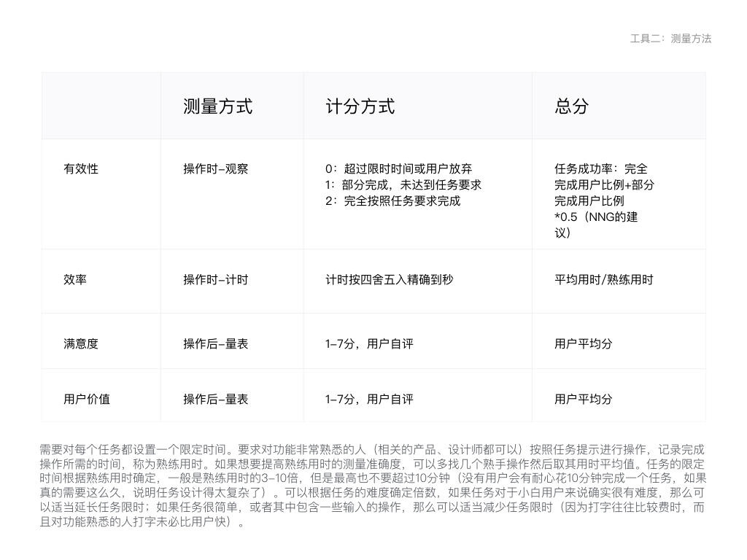Screen dimensions: 747x560
Task: Click 用户平均分 in the 用户价值 row
Action: coord(583,399)
